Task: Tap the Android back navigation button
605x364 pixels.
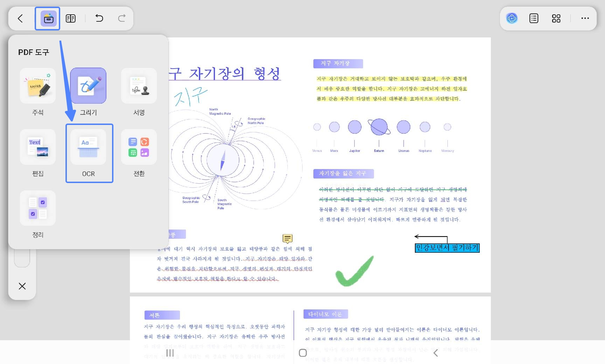Action: [436, 353]
